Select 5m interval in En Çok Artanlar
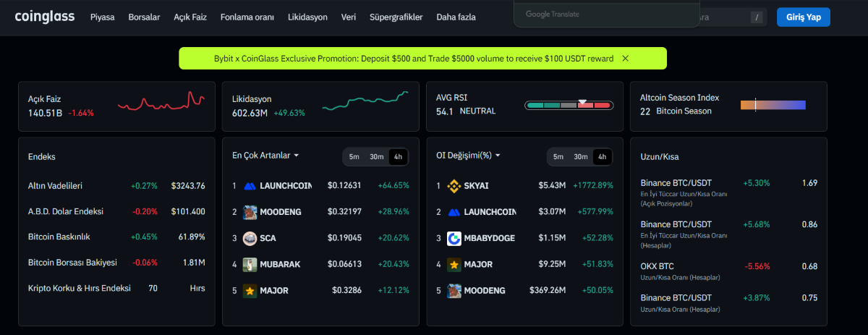Screen dimensions: 868x335 coord(354,157)
